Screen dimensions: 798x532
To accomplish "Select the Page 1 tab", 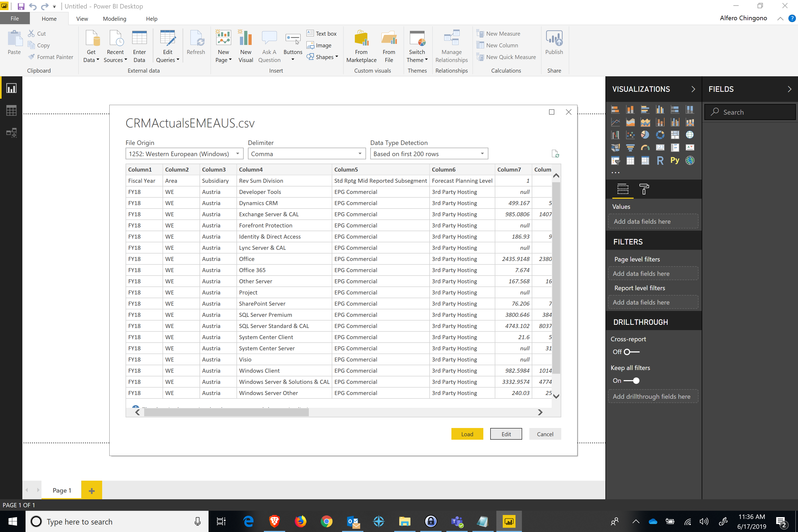I will (x=61, y=490).
